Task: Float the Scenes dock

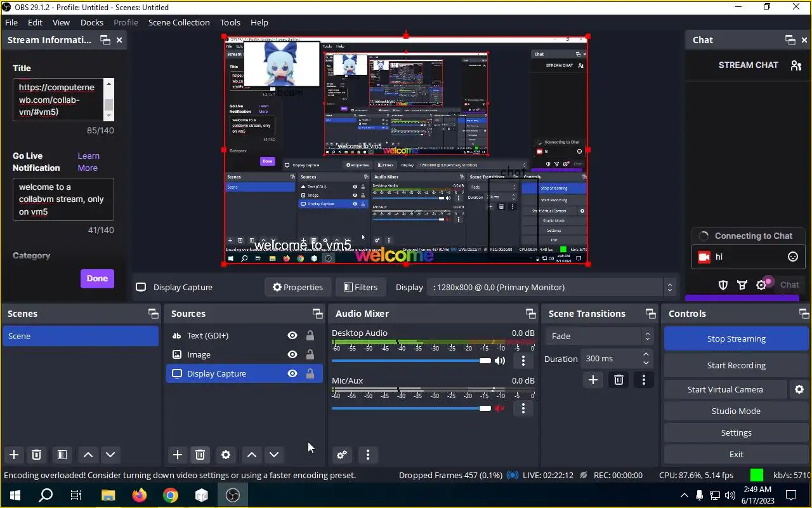Action: pos(153,314)
